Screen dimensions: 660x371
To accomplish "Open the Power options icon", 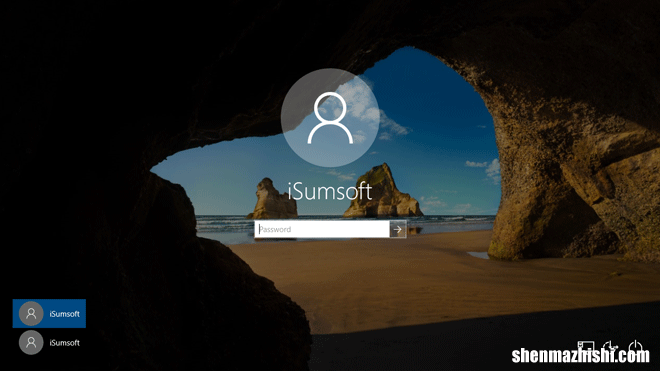I will 636,347.
